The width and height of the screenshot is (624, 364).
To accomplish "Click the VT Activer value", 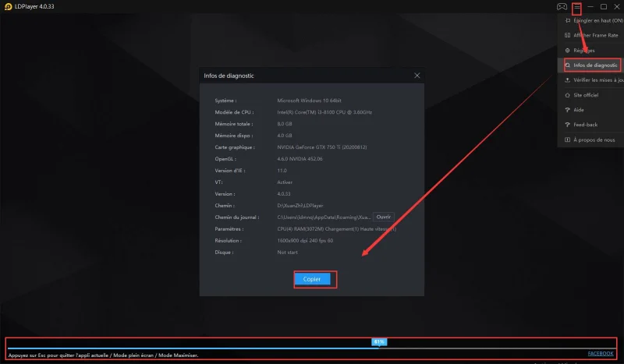I will 285,182.
